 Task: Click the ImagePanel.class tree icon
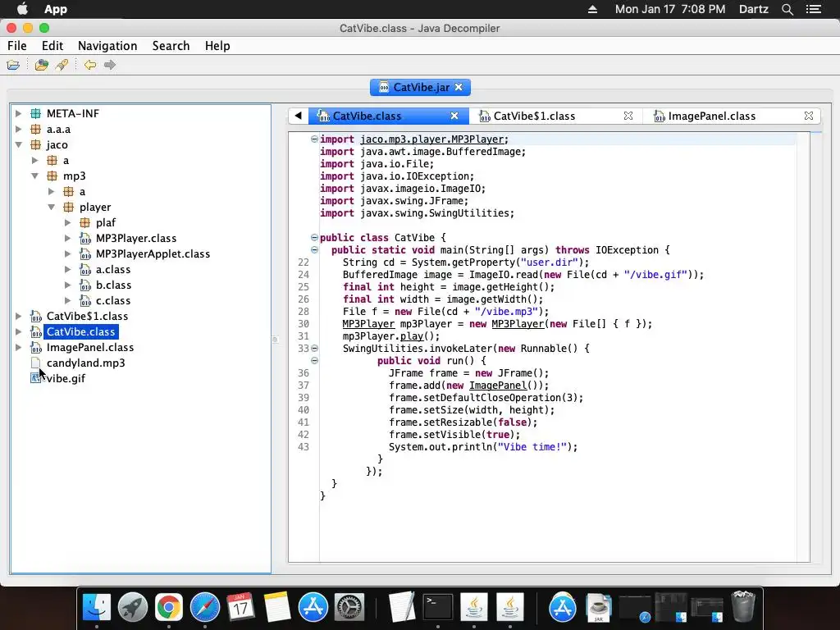[35, 347]
